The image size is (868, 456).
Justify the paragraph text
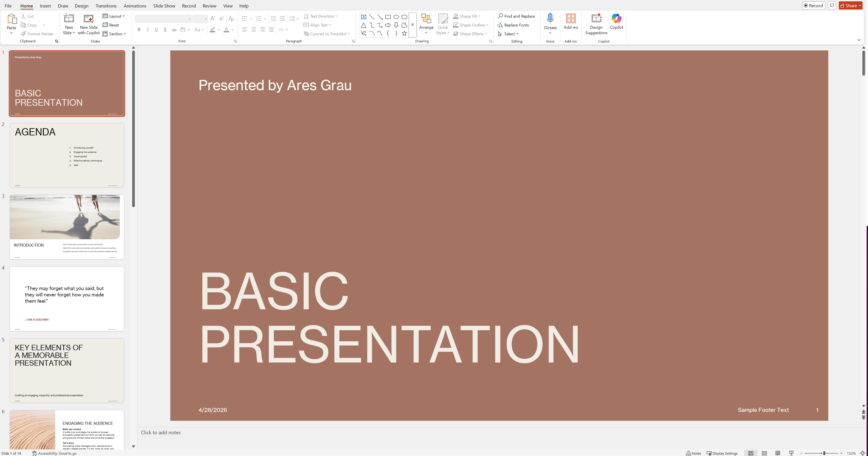click(x=271, y=30)
